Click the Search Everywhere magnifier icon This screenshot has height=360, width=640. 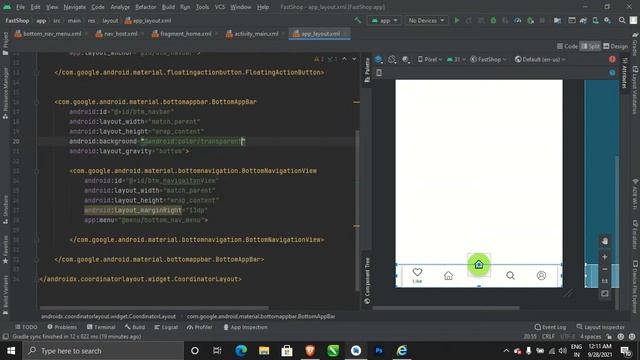(622, 20)
